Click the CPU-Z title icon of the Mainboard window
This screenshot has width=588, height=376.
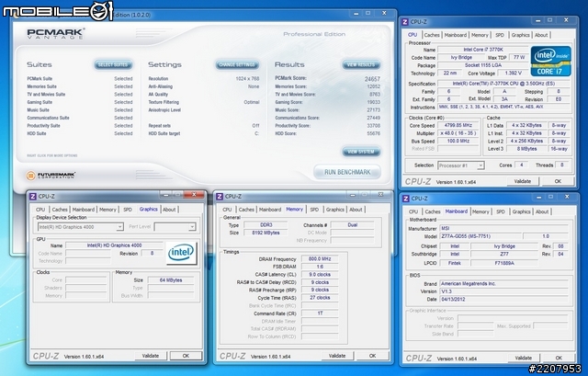click(406, 199)
